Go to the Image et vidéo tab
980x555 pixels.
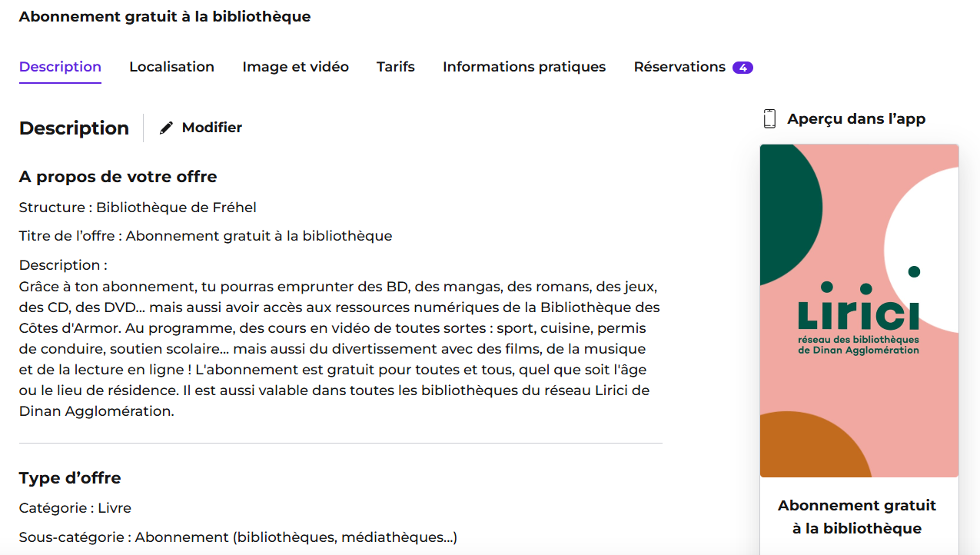[x=295, y=67]
